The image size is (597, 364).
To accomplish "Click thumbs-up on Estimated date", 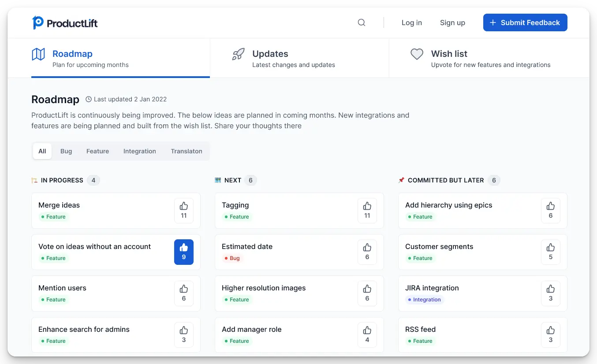I will (x=367, y=252).
